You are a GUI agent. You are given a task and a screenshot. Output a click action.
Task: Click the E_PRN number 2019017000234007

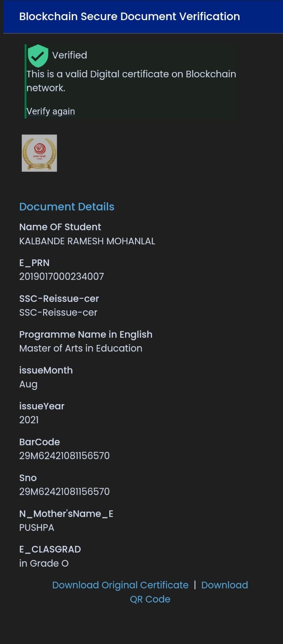[x=62, y=277]
